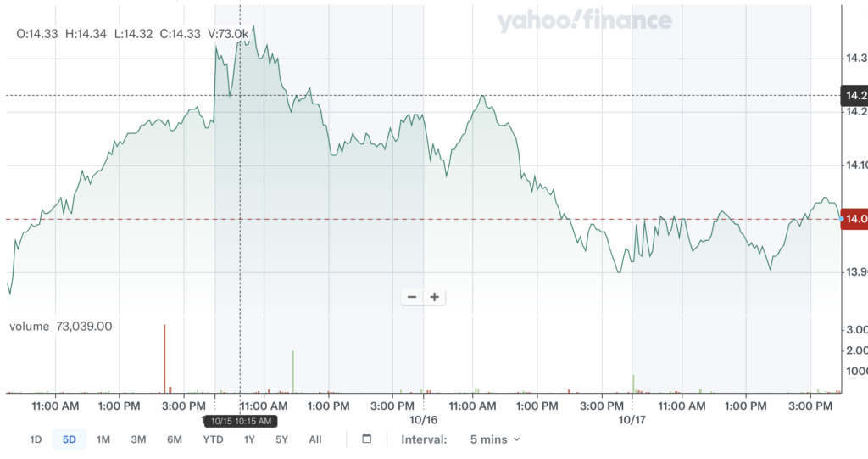Switch chart to 1M range
Screen dimensions: 868x459
(103, 439)
